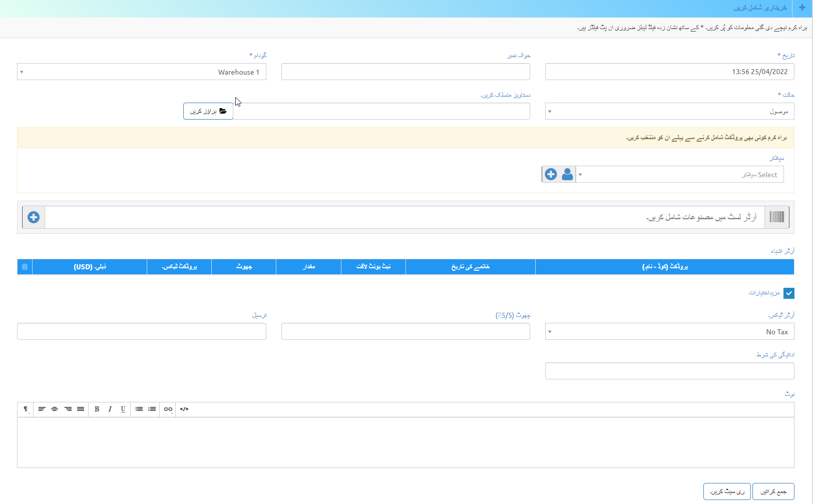Screen dimensions: 813x504
Task: Click the trash icon in table header
Action: click(25, 267)
